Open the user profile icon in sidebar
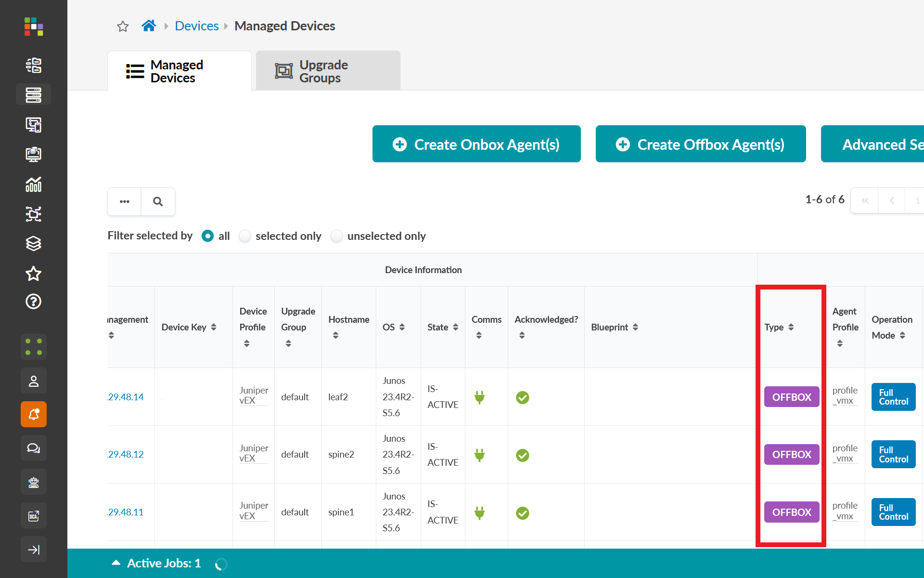The image size is (924, 578). pyautogui.click(x=33, y=381)
